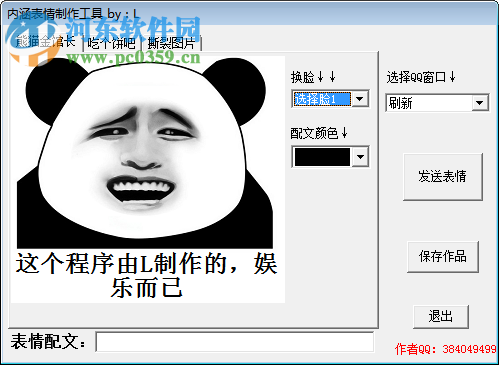Click the 发送表情 button

[443, 177]
